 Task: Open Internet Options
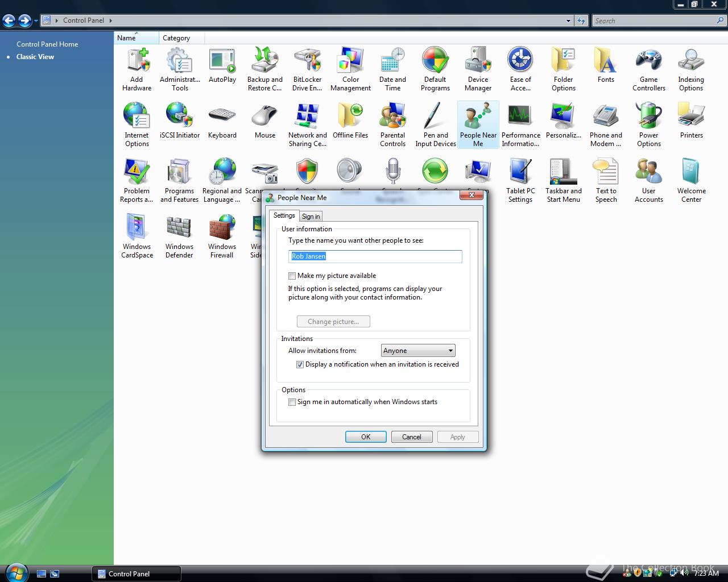tap(136, 125)
